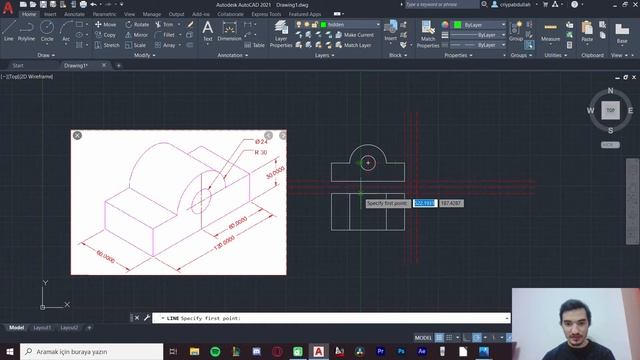Click the Plot/Print icon in quick access toolbar
The image size is (640, 360).
click(x=83, y=4)
